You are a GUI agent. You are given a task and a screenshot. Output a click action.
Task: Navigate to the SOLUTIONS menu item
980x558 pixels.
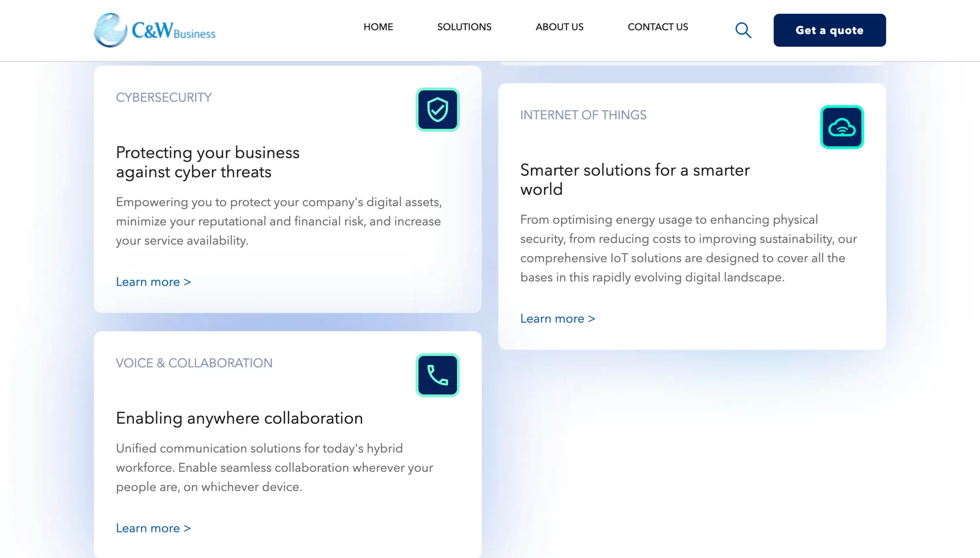click(464, 27)
